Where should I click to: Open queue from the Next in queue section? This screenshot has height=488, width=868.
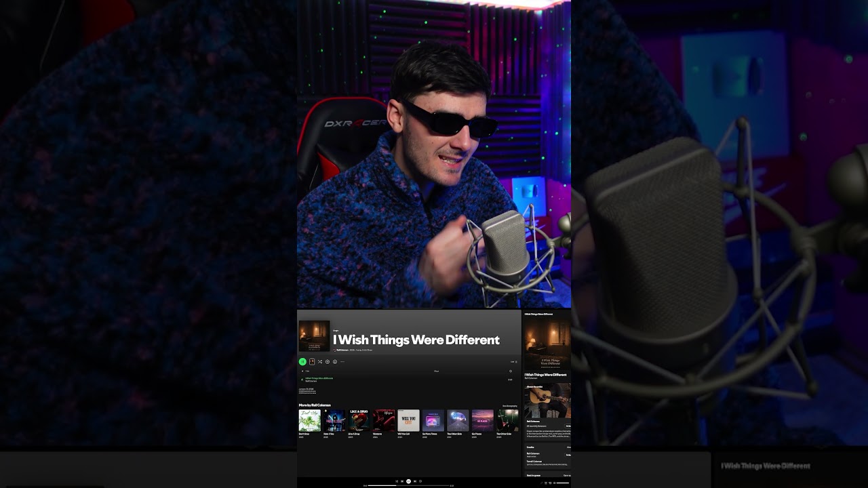point(567,475)
